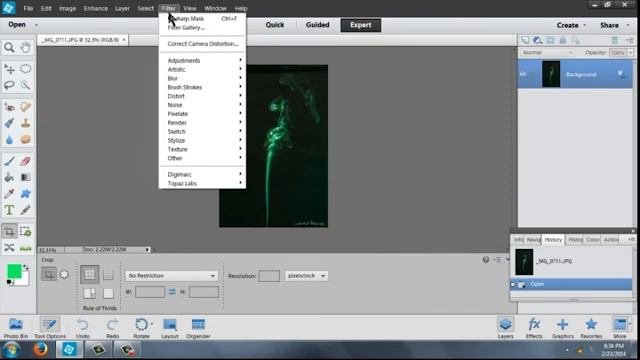640x360 pixels.
Task: Open the Create dropdown menu
Action: tap(571, 25)
